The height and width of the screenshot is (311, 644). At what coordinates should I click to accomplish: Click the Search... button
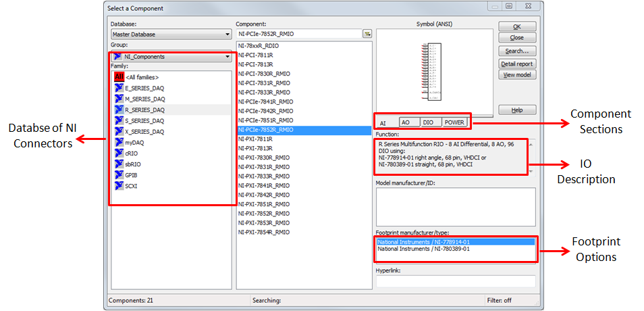click(517, 51)
